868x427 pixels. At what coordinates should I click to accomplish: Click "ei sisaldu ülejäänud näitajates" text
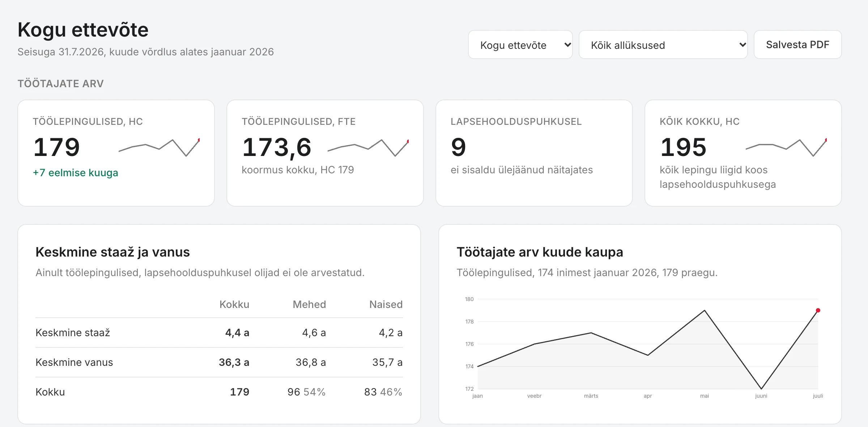[522, 170]
